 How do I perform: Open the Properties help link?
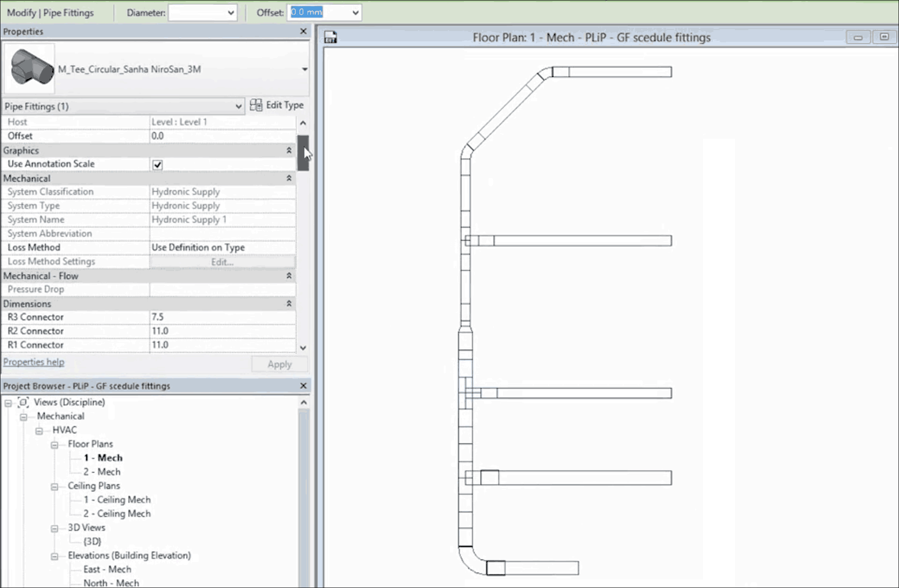tap(34, 362)
